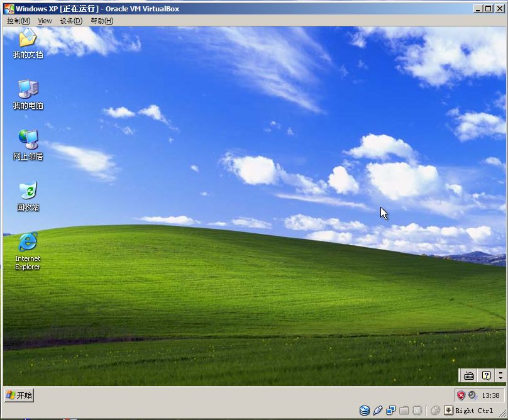508x420 pixels.
Task: Click the language bar help icon
Action: pos(486,375)
